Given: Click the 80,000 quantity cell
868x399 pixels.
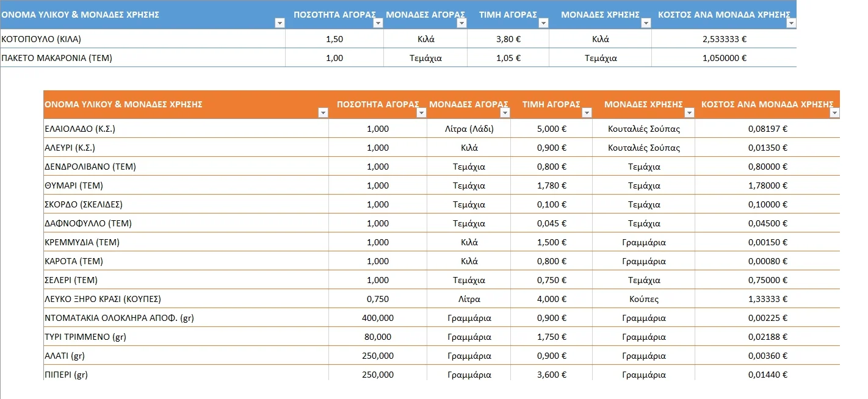Looking at the screenshot, I should pyautogui.click(x=378, y=337).
